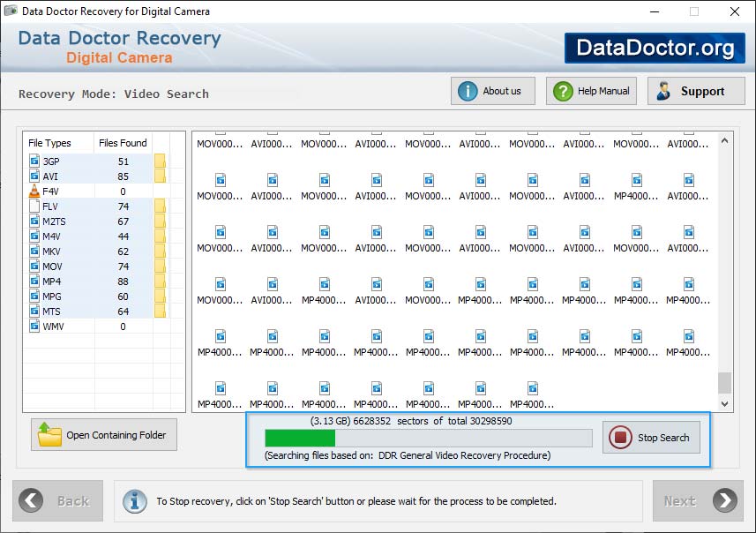Select the MTS row label
This screenshot has height=533, width=756.
click(51, 312)
